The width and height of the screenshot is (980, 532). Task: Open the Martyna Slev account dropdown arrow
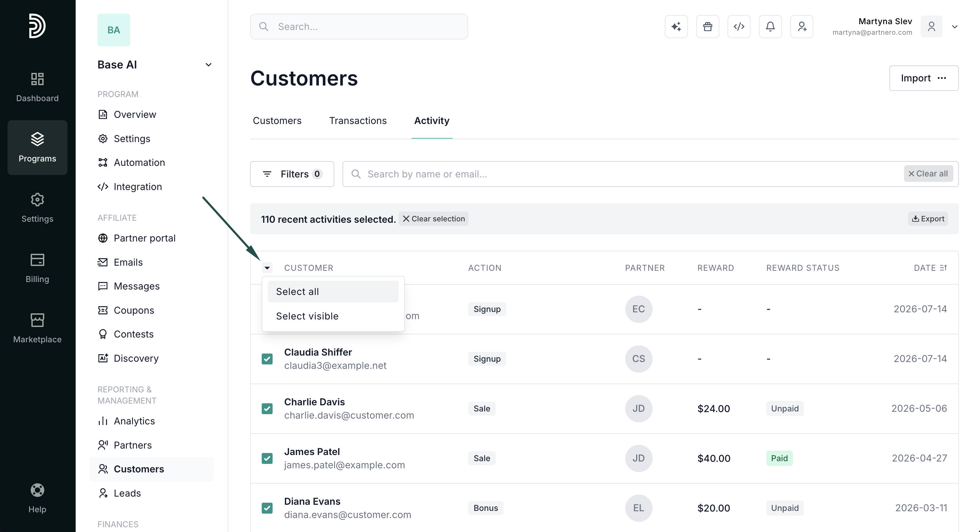pyautogui.click(x=954, y=27)
